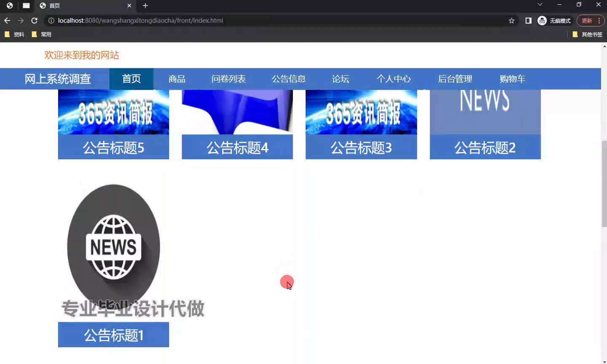
Task: Click the 365资讯简报 image above 公告标题5
Action: click(x=113, y=112)
